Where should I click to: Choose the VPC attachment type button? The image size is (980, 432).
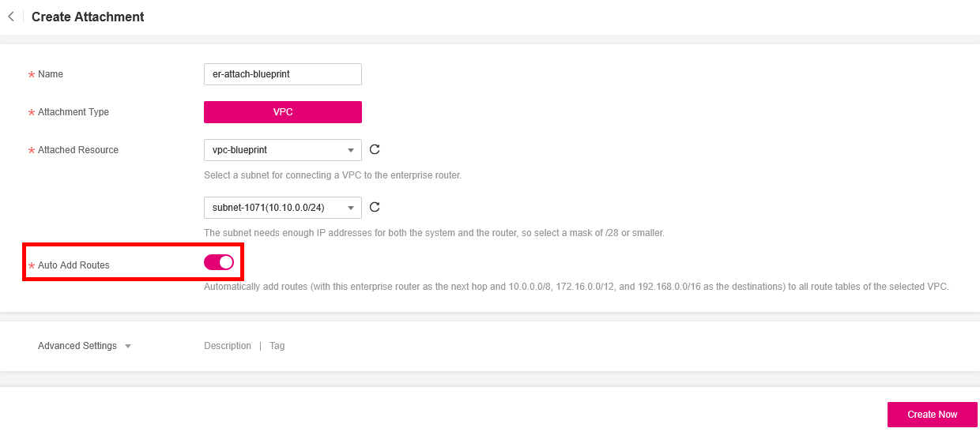pyautogui.click(x=282, y=112)
